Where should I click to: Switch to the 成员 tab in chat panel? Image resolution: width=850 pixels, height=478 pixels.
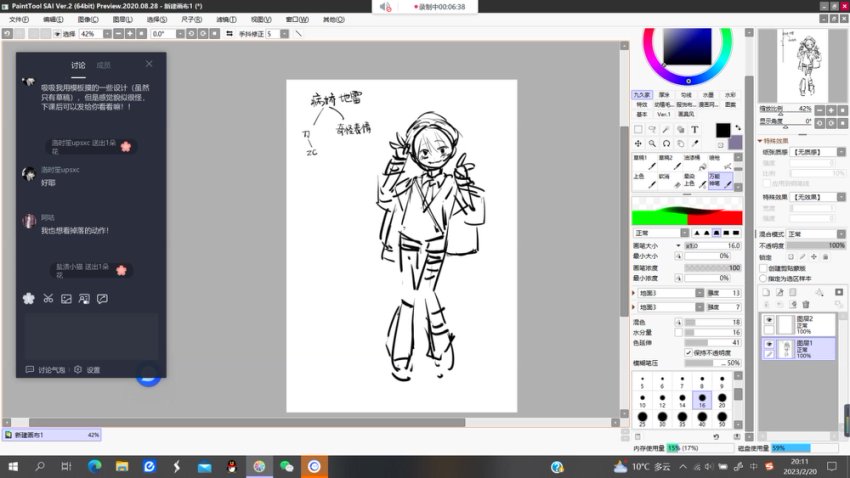pos(103,65)
